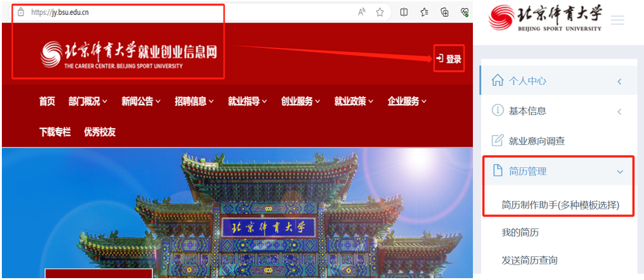
Task: Expand the 部门概况 dropdown menu
Action: 88,101
